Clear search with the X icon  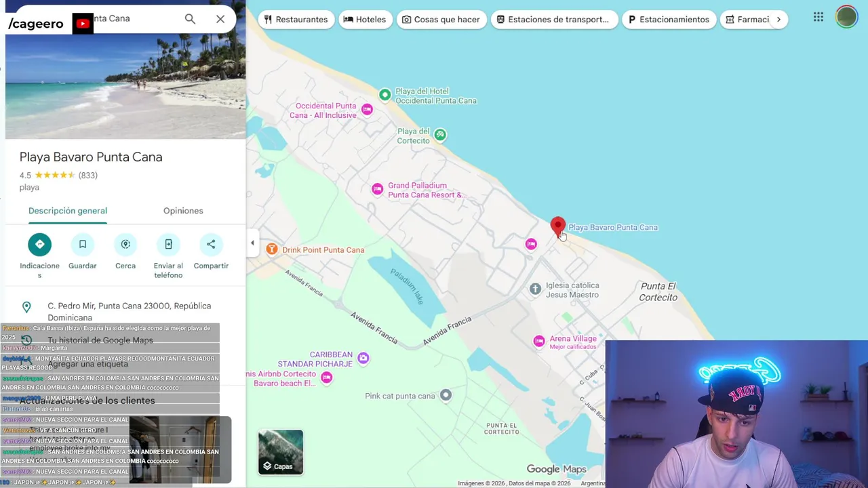(x=220, y=19)
